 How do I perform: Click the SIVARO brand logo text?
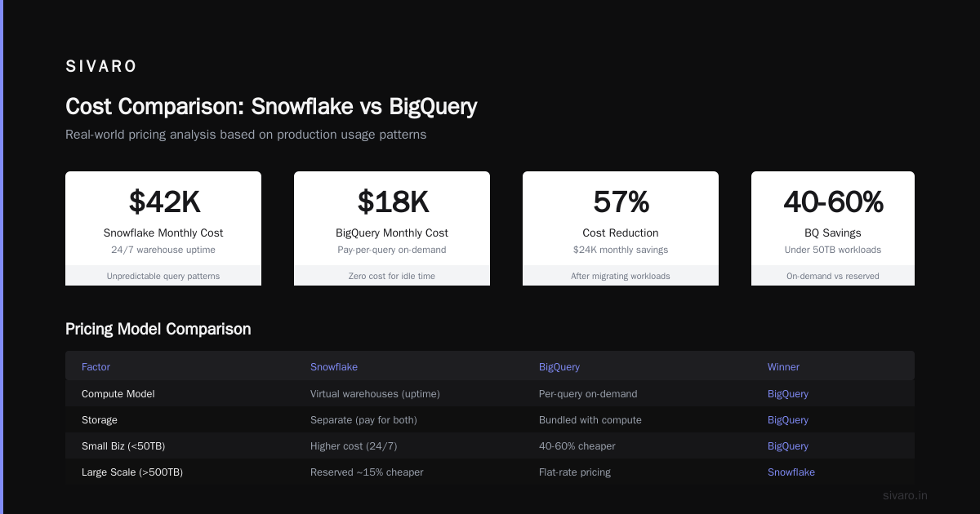click(101, 67)
